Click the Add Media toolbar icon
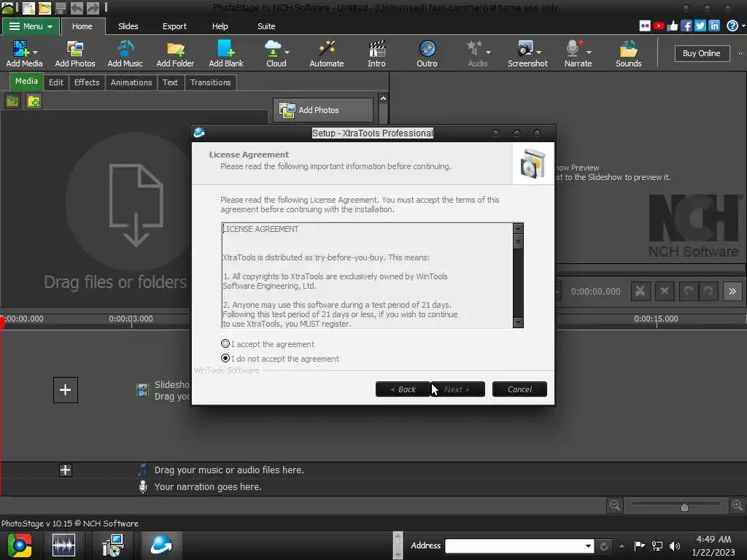Screen dimensions: 747x560 (20, 49)
